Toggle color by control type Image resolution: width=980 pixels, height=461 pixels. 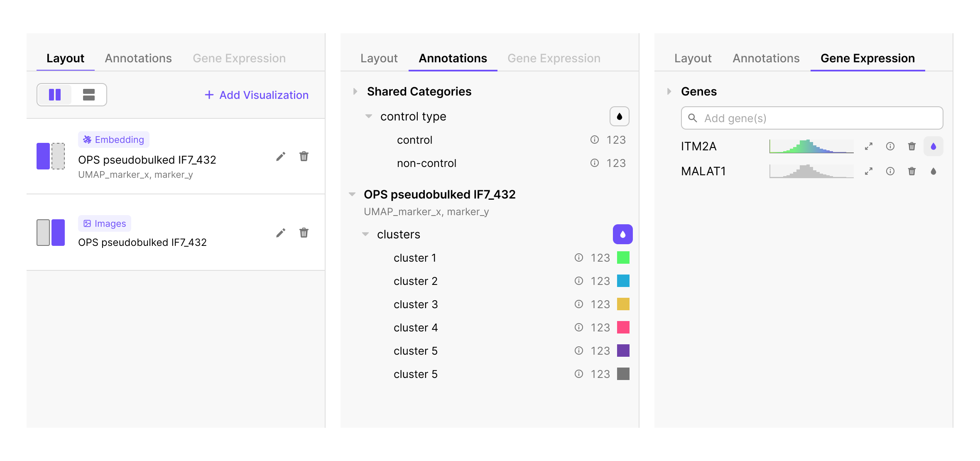(x=620, y=116)
